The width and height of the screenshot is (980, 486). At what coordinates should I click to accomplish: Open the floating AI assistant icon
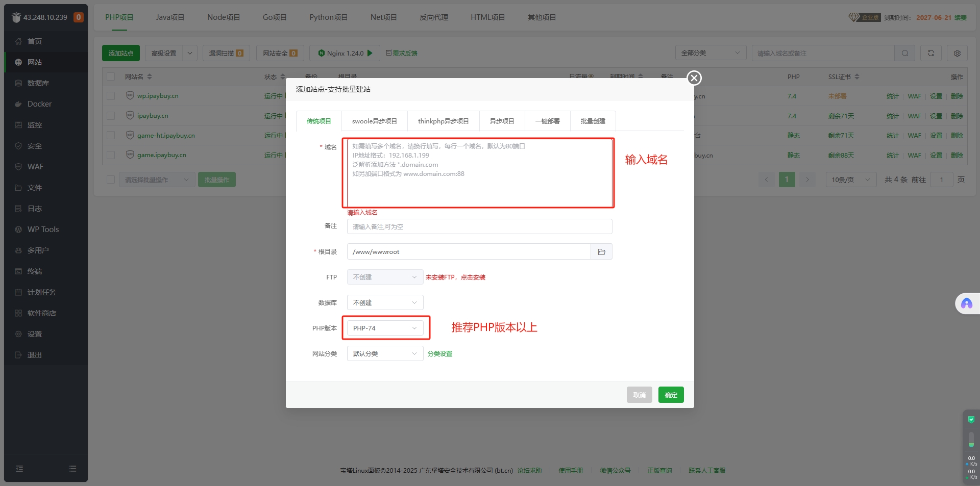click(966, 304)
